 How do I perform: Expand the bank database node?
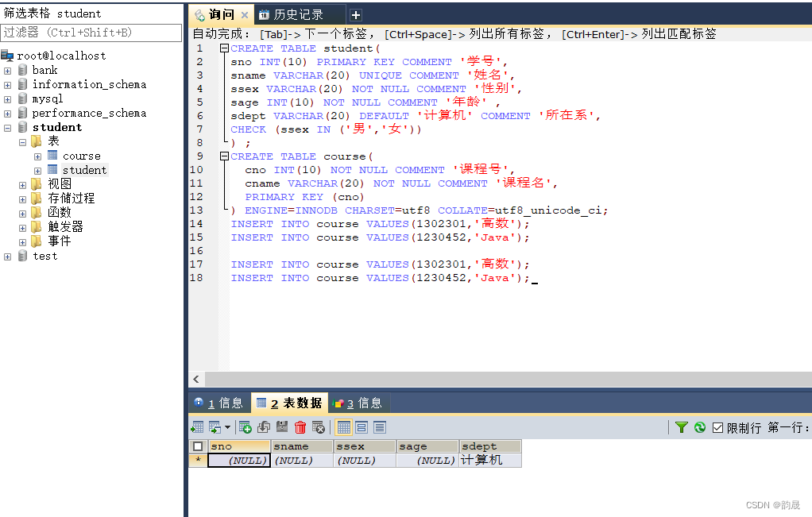(x=8, y=71)
